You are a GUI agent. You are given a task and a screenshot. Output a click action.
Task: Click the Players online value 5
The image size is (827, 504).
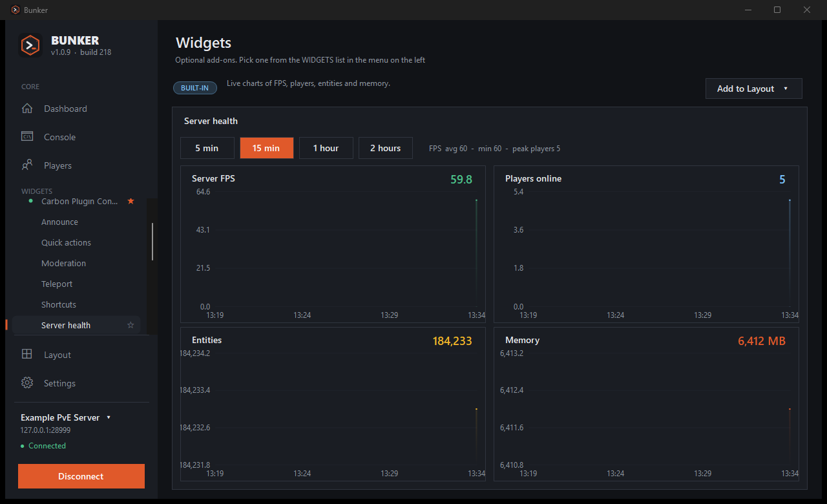click(x=782, y=180)
